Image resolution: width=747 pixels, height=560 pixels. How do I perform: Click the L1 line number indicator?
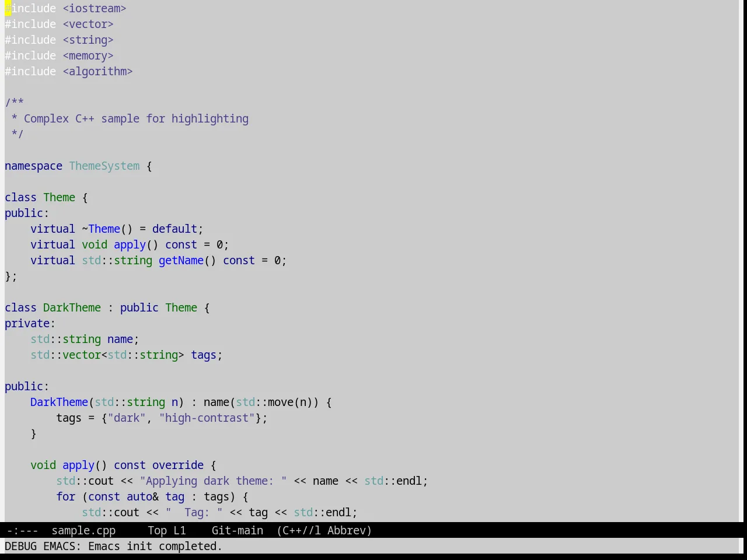point(180,530)
